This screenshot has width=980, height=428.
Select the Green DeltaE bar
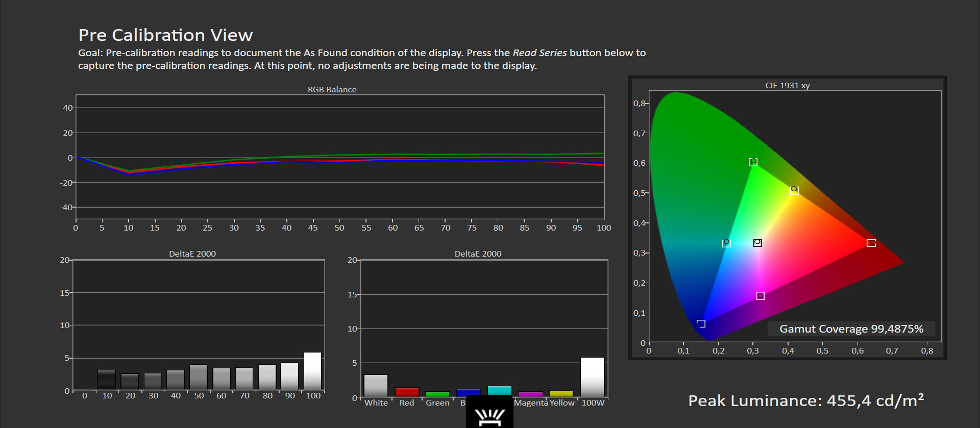pos(437,394)
